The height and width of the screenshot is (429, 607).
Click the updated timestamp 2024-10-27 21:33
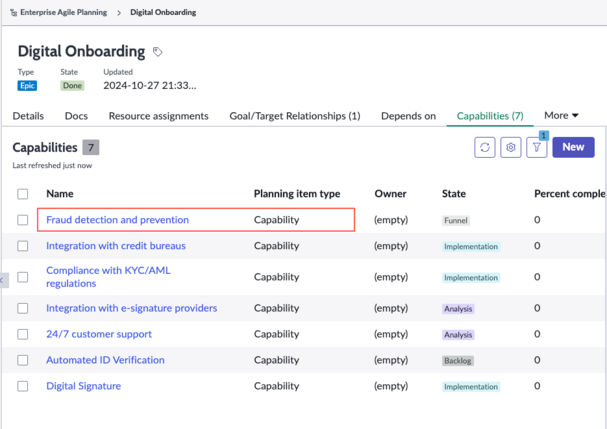pos(150,86)
